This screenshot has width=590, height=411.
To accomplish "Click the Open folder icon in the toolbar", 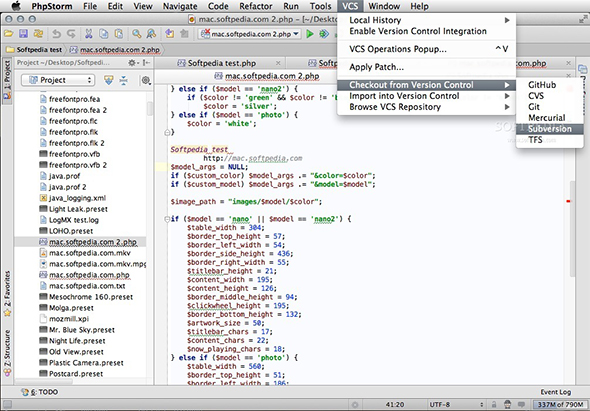I will pyautogui.click(x=9, y=34).
